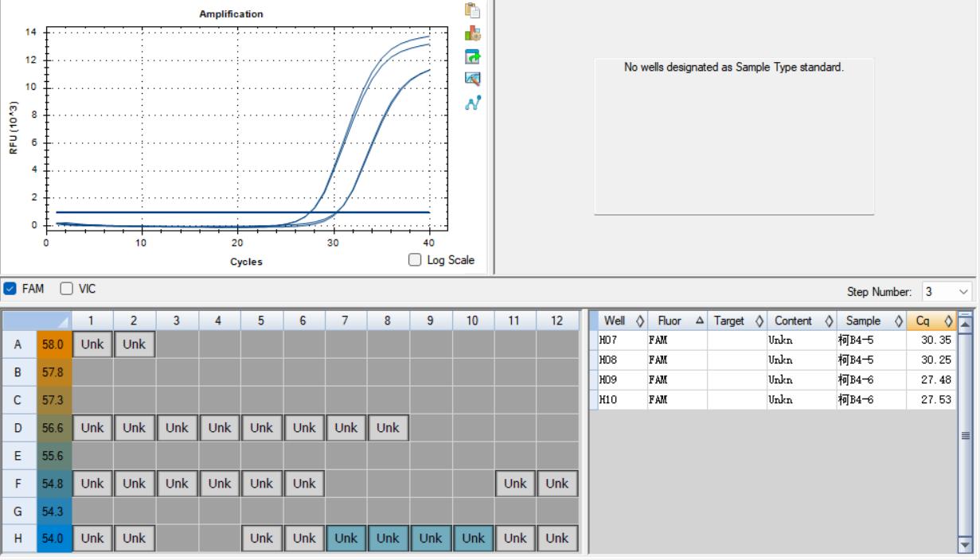
Task: Select well H5 Unk
Action: [x=261, y=538]
